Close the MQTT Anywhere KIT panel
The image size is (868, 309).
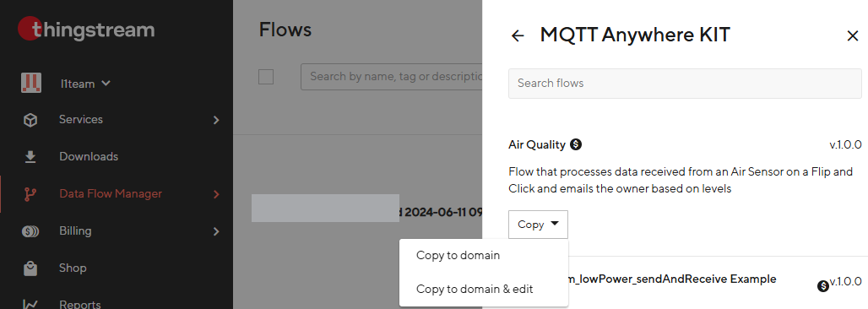(853, 36)
